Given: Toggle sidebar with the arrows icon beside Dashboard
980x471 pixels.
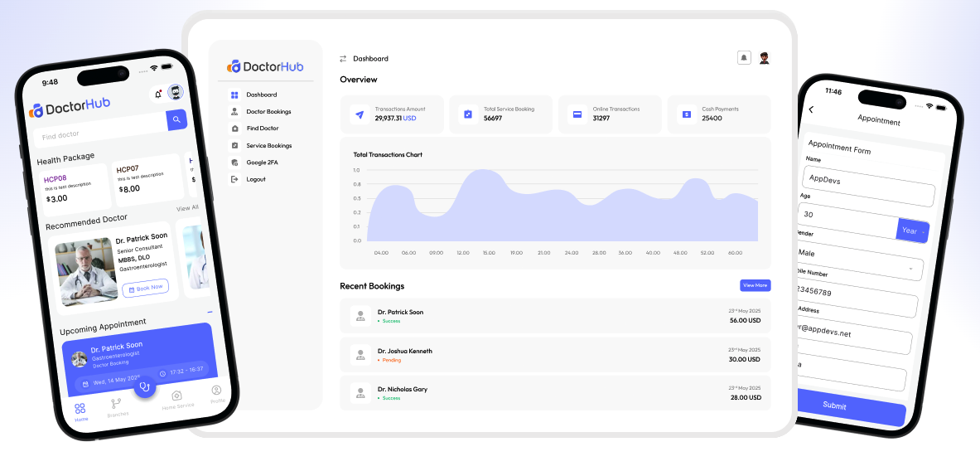Looking at the screenshot, I should tap(343, 59).
